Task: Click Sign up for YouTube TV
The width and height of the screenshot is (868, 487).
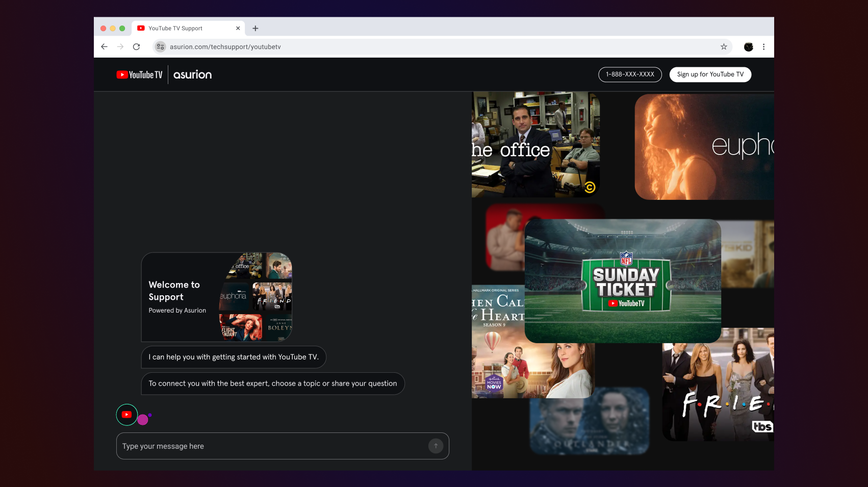Action: [x=710, y=74]
